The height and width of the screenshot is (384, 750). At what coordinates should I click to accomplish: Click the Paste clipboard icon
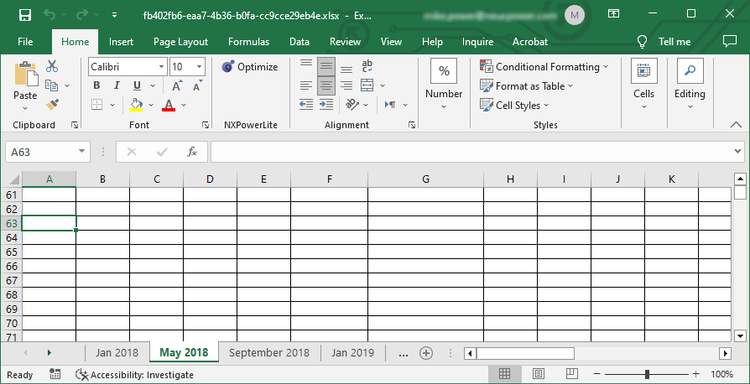pyautogui.click(x=25, y=74)
